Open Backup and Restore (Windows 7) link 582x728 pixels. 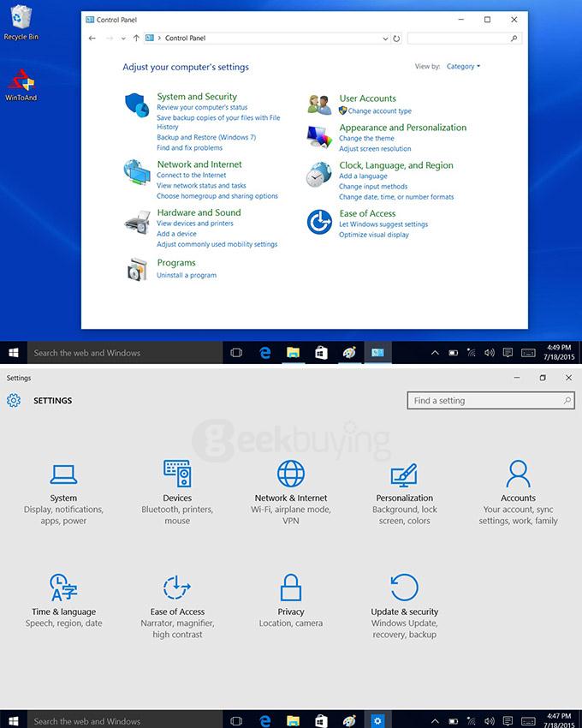click(x=206, y=137)
